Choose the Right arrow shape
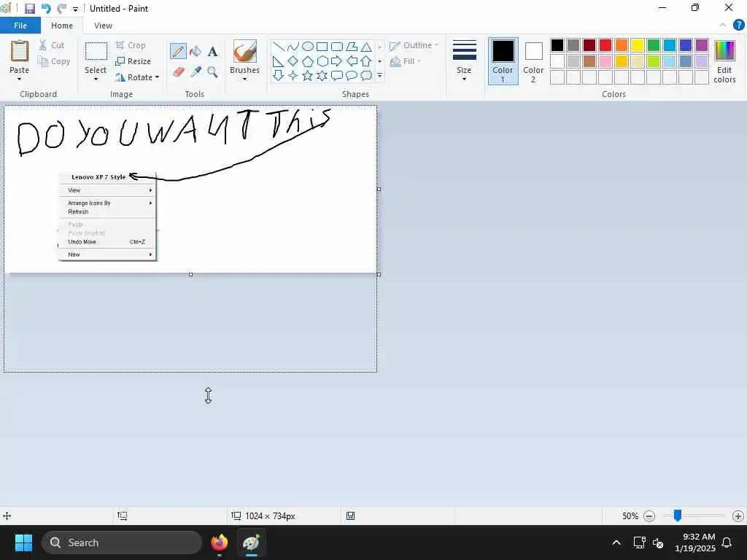747x560 pixels. click(337, 61)
